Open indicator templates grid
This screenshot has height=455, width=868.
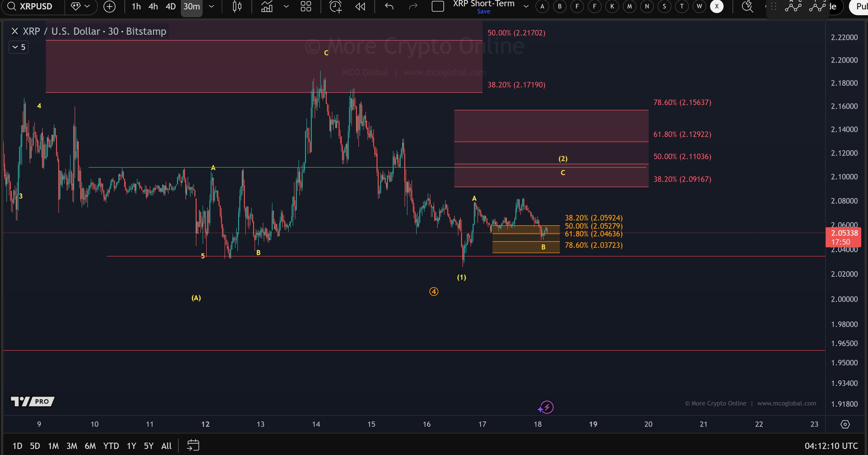pos(306,6)
